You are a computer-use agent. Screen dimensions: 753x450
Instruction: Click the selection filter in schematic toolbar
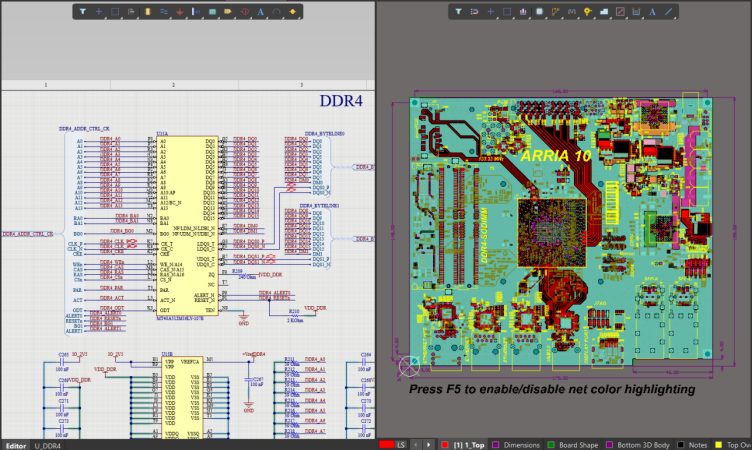tap(83, 12)
